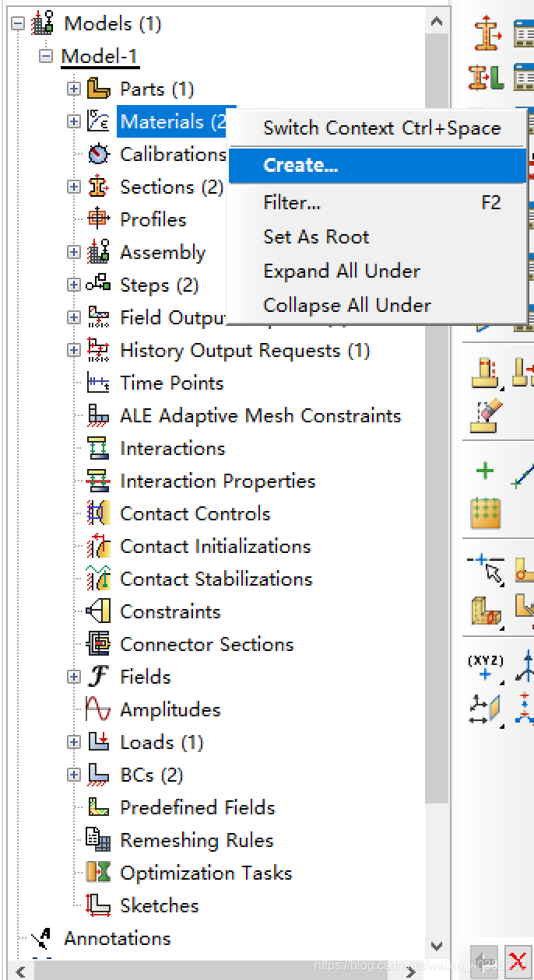Click the Contact Controls icon

tap(98, 513)
